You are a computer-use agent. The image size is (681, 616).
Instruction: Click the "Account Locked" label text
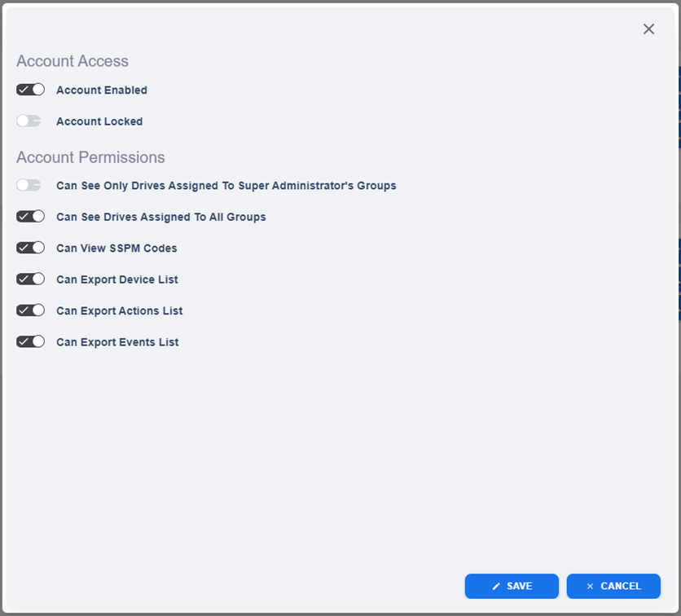click(x=99, y=121)
